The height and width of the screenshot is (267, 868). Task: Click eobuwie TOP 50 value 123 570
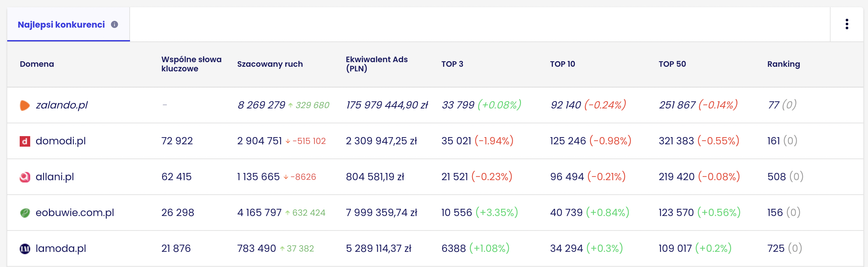676,212
